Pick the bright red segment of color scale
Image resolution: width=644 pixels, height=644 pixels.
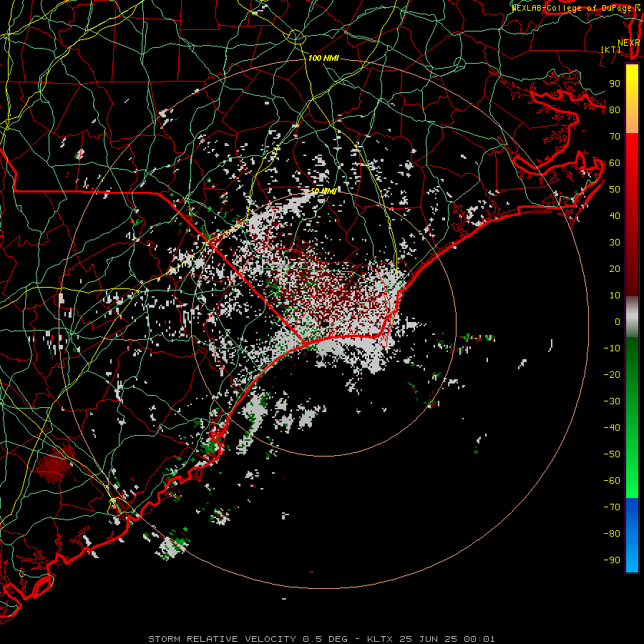632,160
